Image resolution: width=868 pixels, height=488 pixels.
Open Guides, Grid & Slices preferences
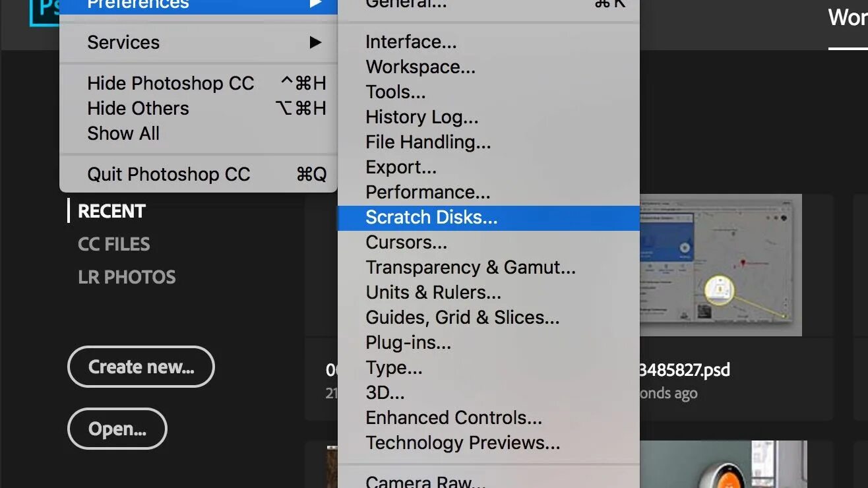click(489, 318)
